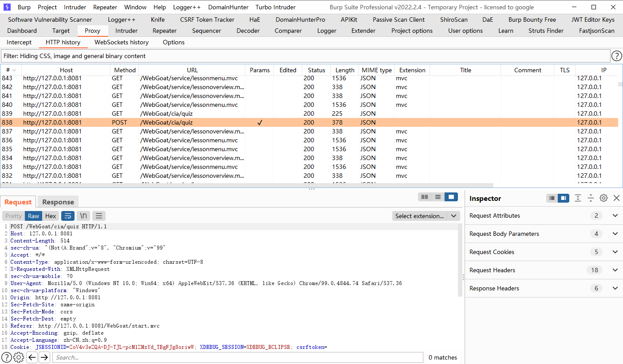Open the Decoder tab
The width and height of the screenshot is (623, 364).
coord(248,31)
